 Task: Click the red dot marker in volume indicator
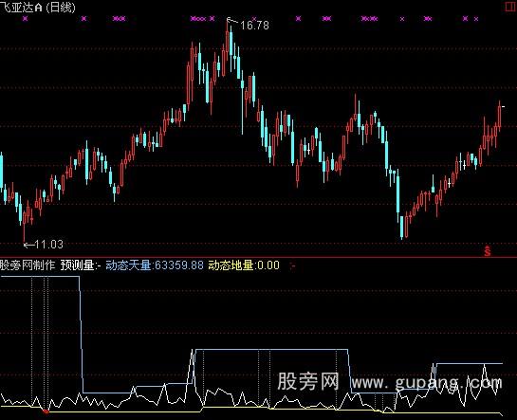pos(46,411)
